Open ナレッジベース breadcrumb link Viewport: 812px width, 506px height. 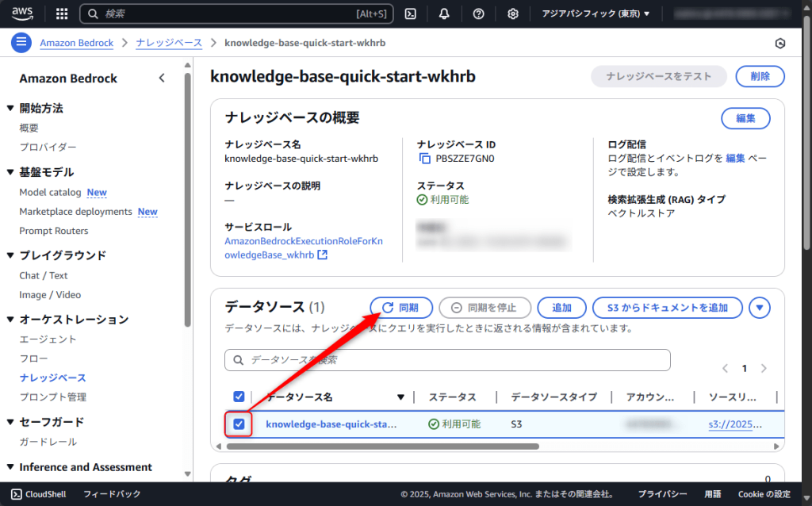coord(169,43)
